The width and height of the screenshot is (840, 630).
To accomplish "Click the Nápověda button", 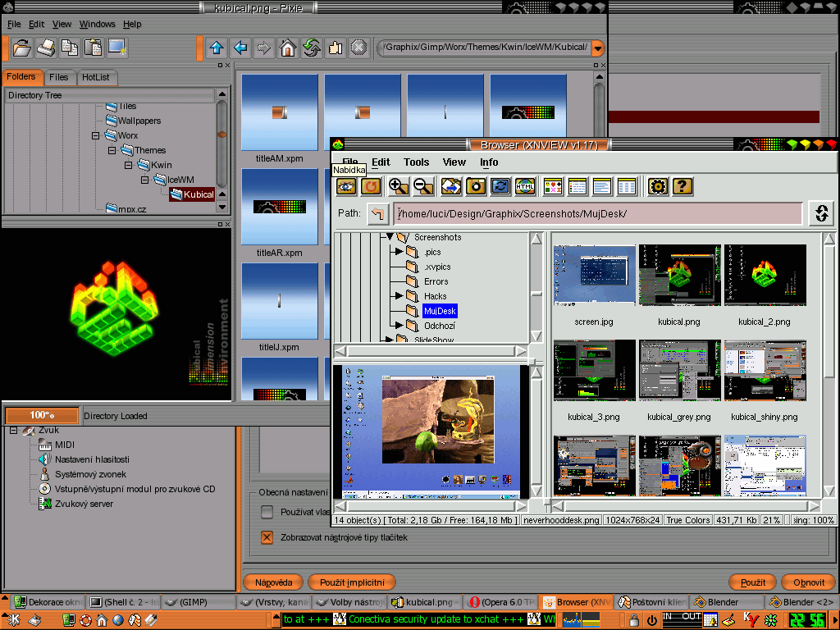I will coord(273,582).
